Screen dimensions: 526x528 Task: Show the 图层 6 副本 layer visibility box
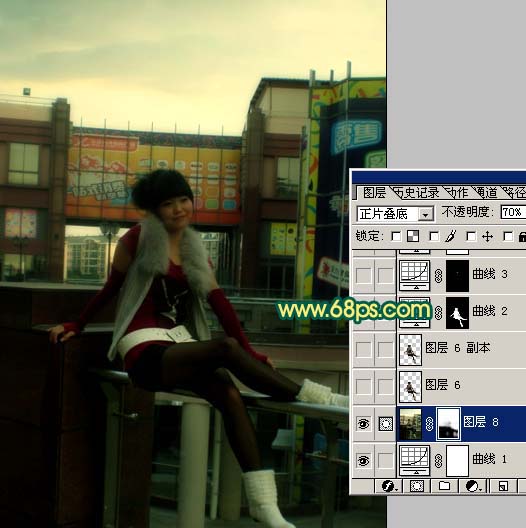point(364,349)
